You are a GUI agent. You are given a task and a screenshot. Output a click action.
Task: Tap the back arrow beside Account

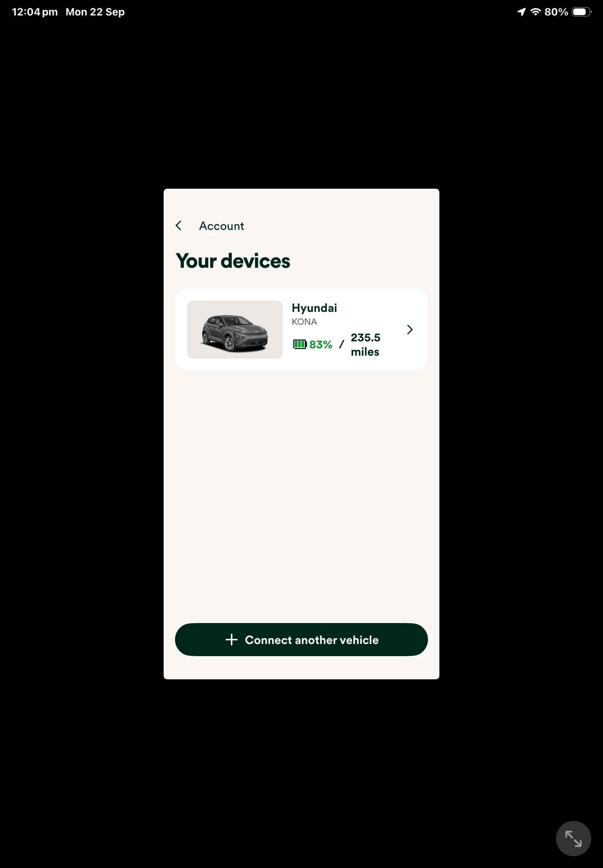pos(179,225)
